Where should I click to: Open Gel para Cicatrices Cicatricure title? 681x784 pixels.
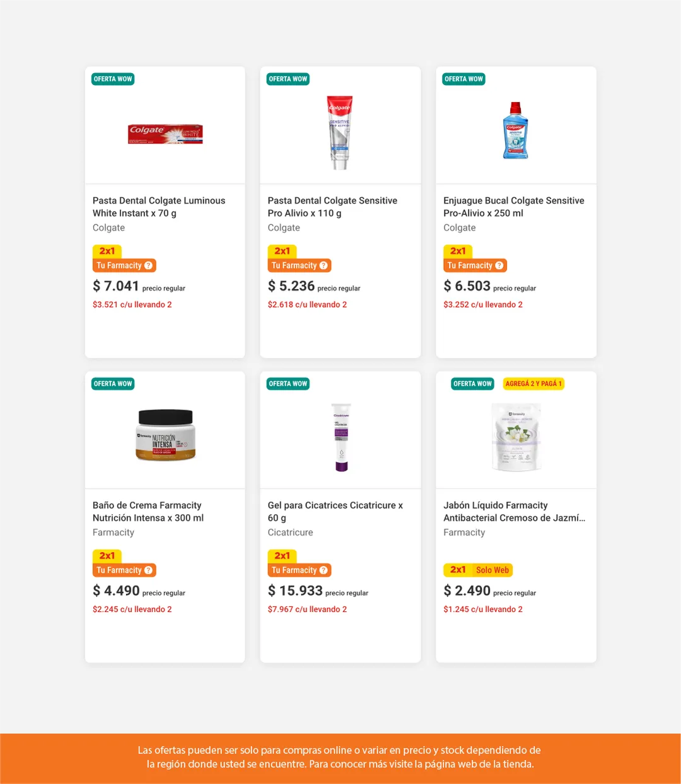(x=335, y=511)
